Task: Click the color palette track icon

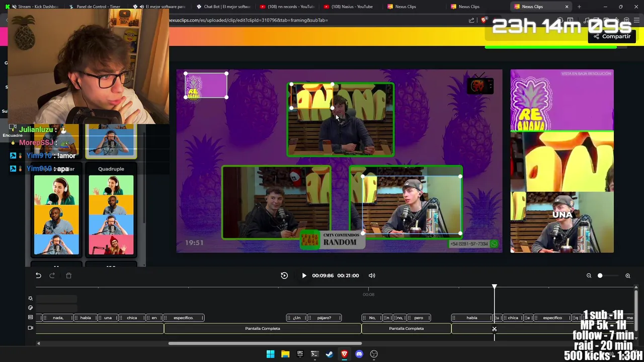Action: (x=30, y=308)
